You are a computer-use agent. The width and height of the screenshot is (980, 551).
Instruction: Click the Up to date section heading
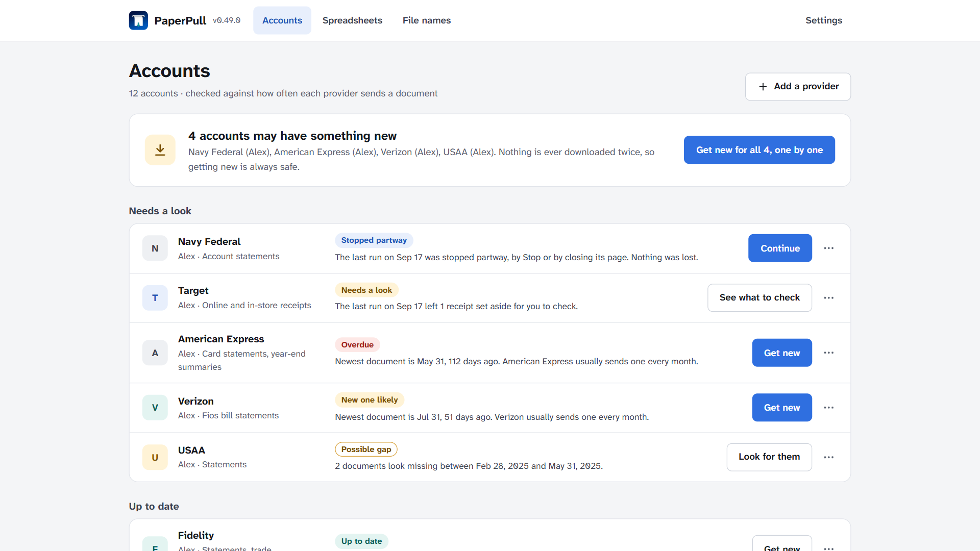click(x=154, y=507)
